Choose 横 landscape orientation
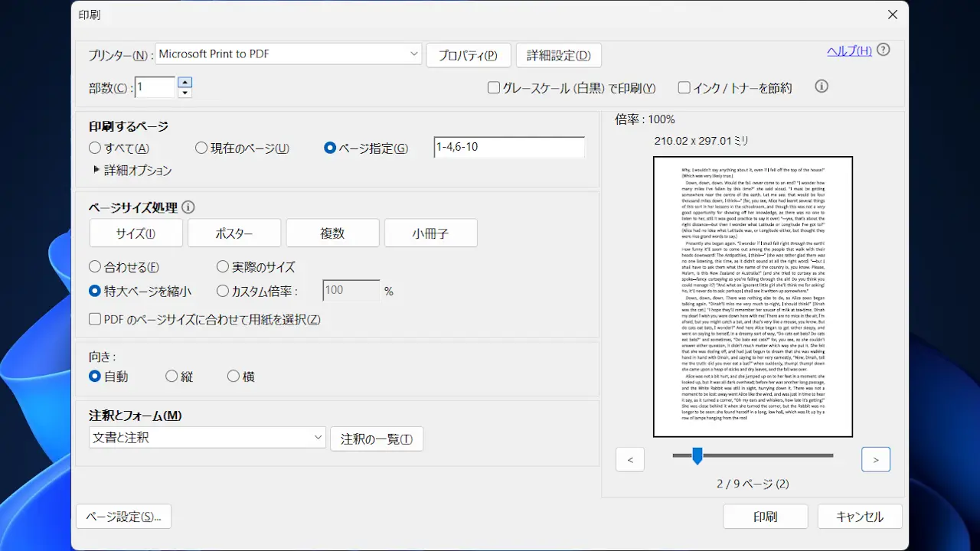This screenshot has width=980, height=551. click(x=234, y=377)
